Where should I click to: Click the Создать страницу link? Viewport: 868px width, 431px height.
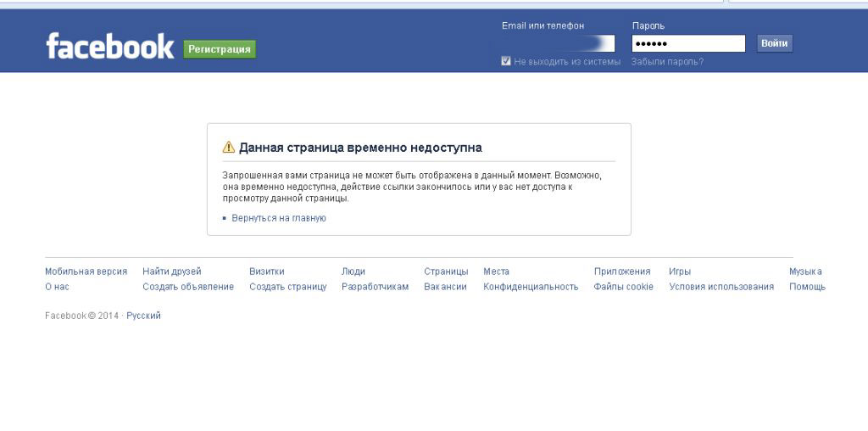pyautogui.click(x=288, y=287)
